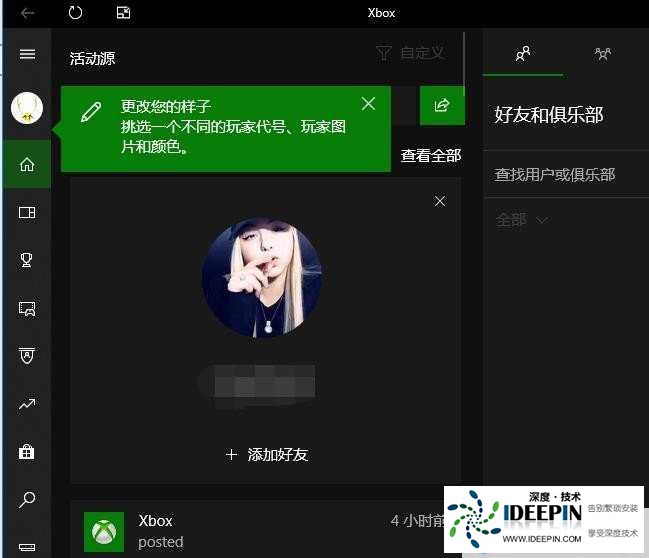The image size is (649, 558).
Task: Open My games from sidebar
Action: click(27, 212)
